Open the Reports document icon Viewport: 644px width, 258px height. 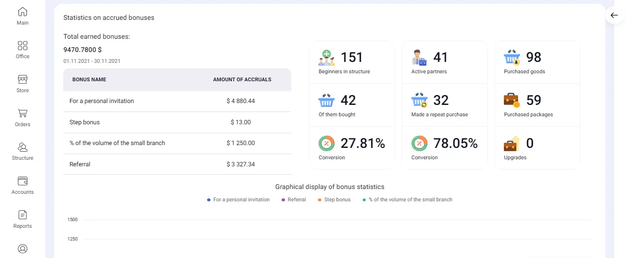[23, 215]
